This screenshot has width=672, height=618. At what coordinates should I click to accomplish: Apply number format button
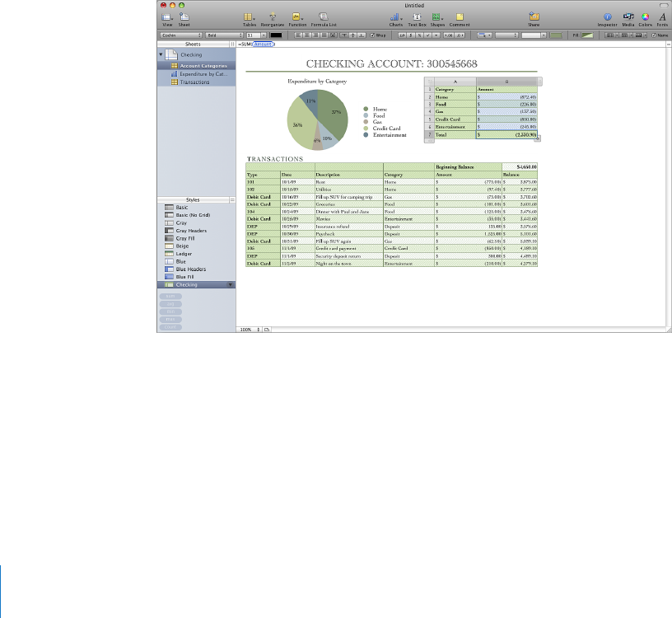click(x=403, y=35)
